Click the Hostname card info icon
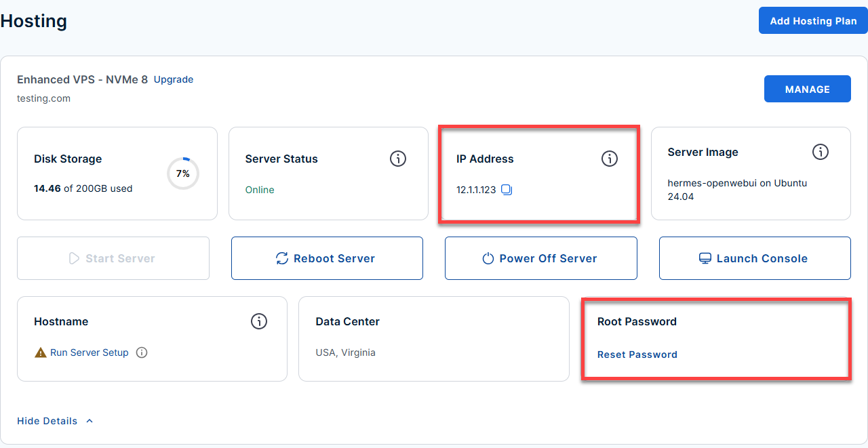This screenshot has width=868, height=448. [x=259, y=321]
